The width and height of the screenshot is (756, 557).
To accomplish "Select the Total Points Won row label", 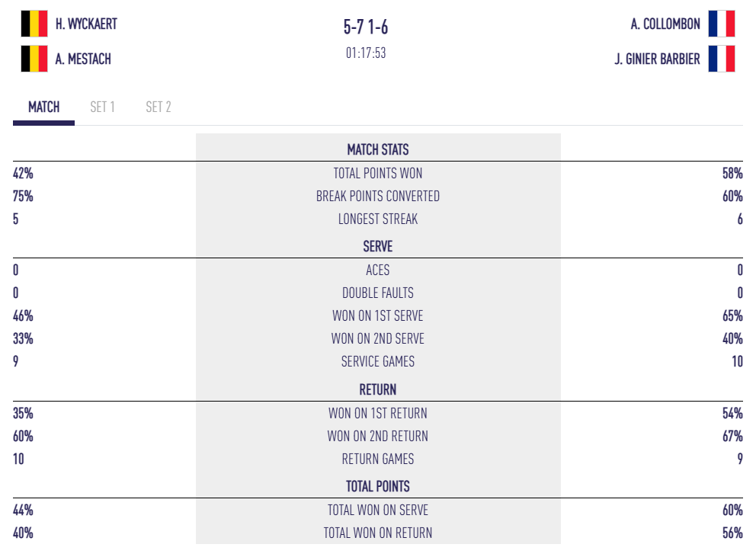I will (x=378, y=173).
